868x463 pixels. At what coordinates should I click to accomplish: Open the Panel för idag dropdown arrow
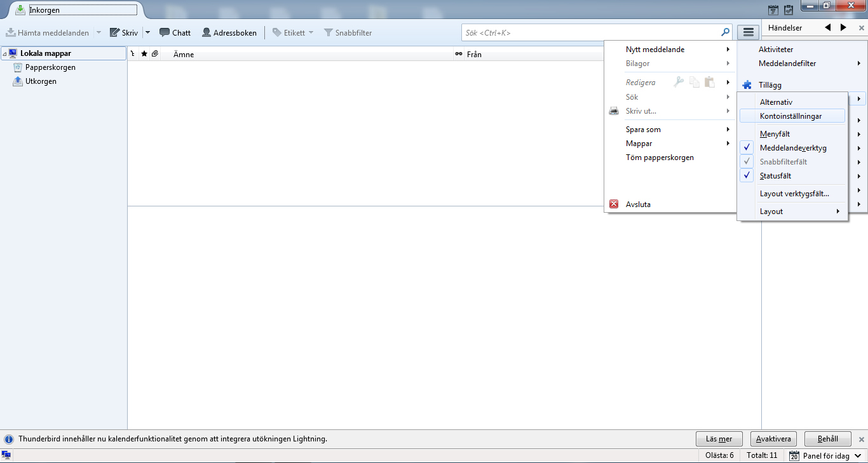point(858,455)
